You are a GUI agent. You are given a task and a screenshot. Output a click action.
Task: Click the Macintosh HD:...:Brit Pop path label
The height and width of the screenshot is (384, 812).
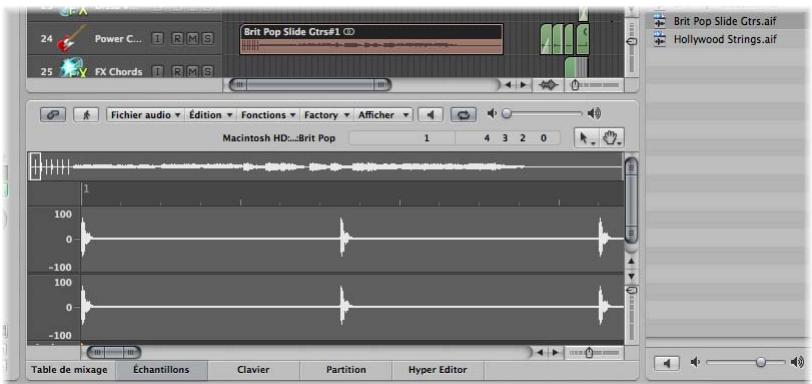click(x=279, y=138)
